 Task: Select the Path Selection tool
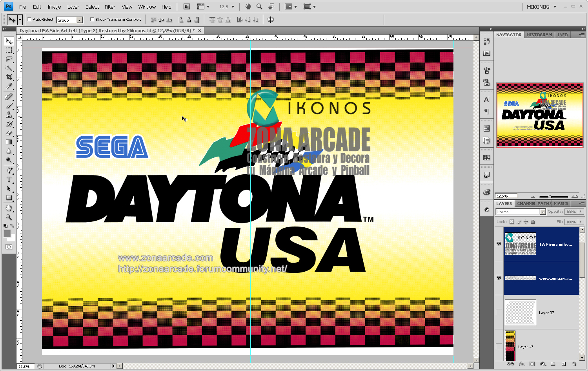tap(9, 188)
